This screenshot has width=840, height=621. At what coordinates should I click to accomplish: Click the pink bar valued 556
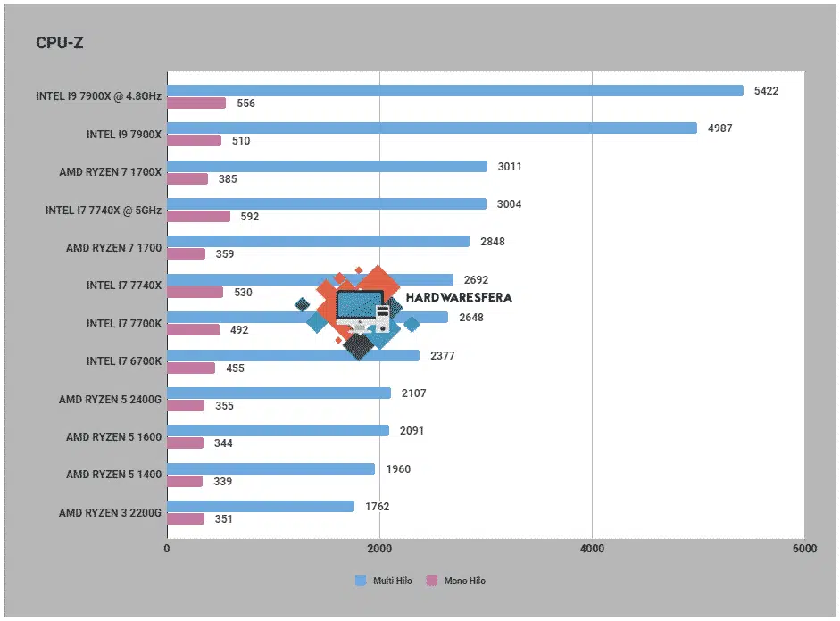pos(196,103)
